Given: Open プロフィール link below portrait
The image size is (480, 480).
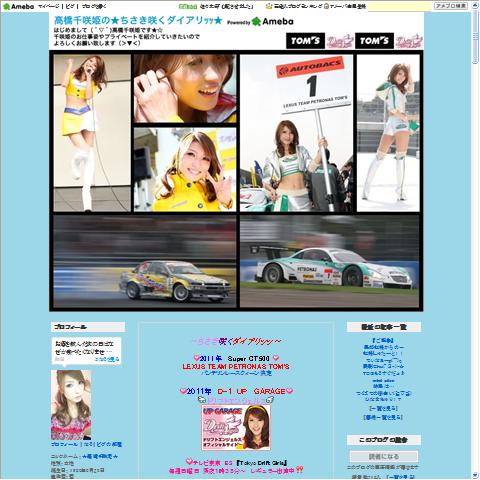Looking at the screenshot, I should 64,444.
